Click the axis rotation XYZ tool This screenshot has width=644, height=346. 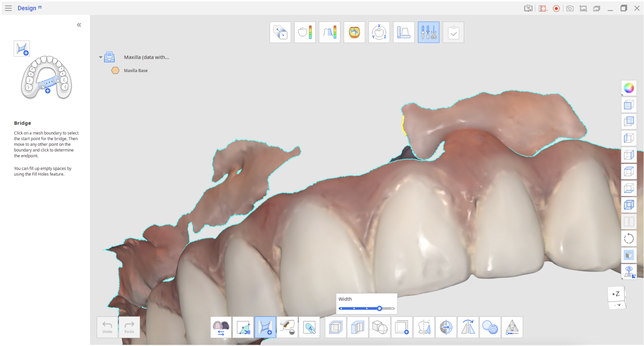tap(379, 32)
